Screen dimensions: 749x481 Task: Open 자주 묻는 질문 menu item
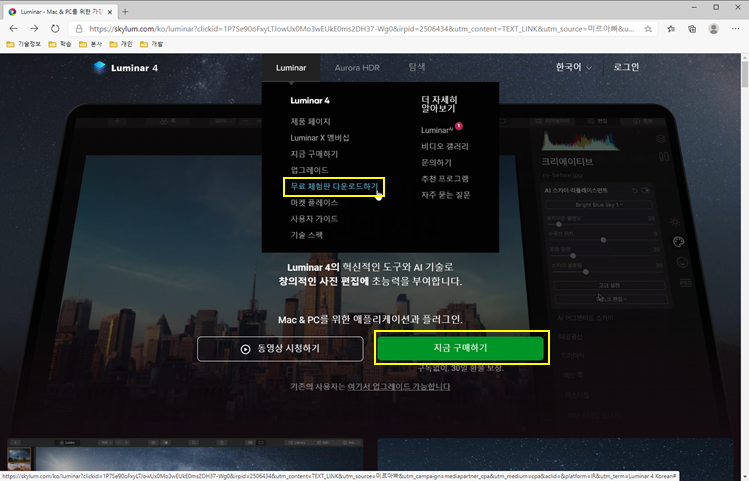click(446, 195)
